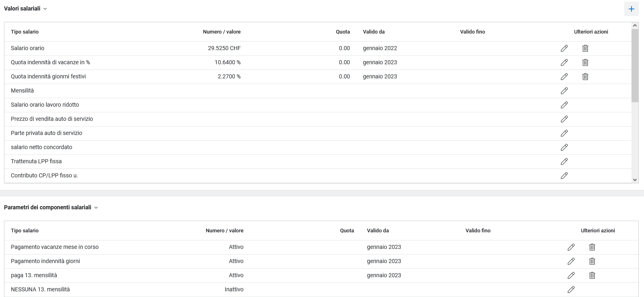Select the salario netto concordato row
Image resolution: width=644 pixels, height=297 pixels.
(x=42, y=147)
